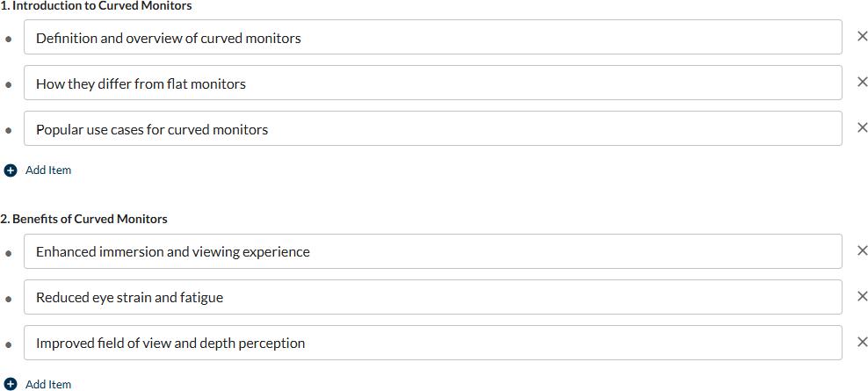This screenshot has width=868, height=391.
Task: Remove the 'Definition and overview of curved monitors' item
Action: (x=862, y=37)
